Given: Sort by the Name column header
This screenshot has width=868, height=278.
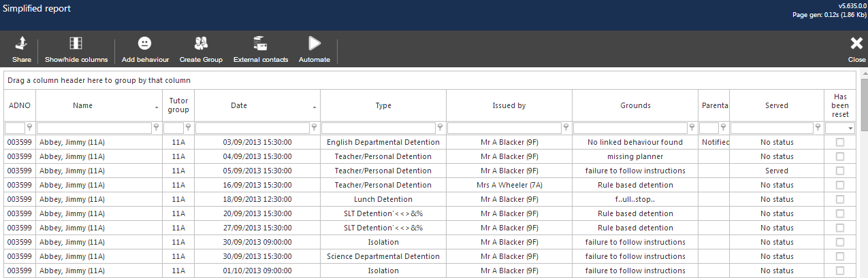Looking at the screenshot, I should click(x=83, y=105).
